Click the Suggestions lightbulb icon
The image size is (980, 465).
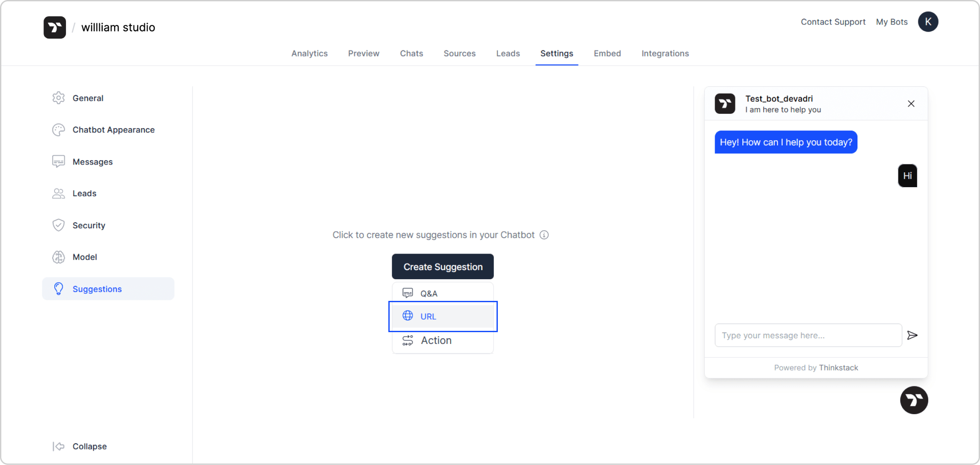[x=59, y=289]
